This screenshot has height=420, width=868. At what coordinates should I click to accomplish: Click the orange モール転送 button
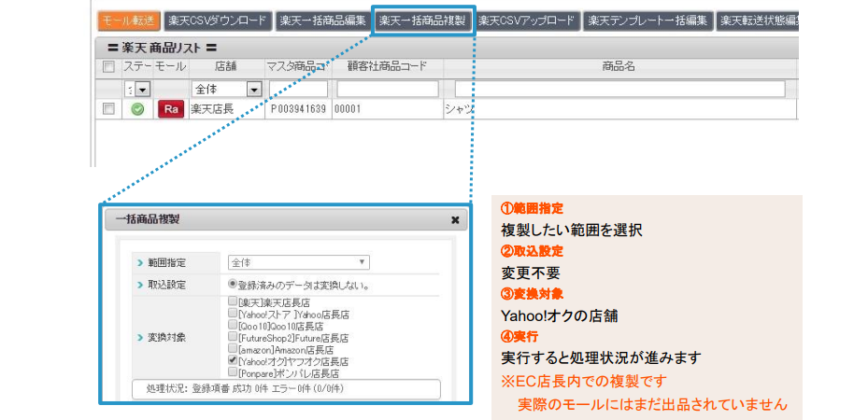129,21
